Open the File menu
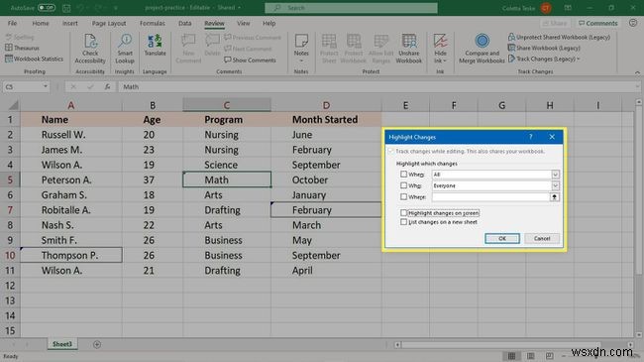The image size is (644, 362). 12,24
